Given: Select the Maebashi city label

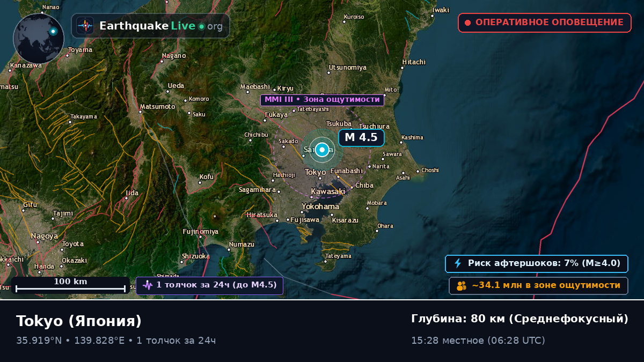Looking at the screenshot, I should pyautogui.click(x=255, y=87).
